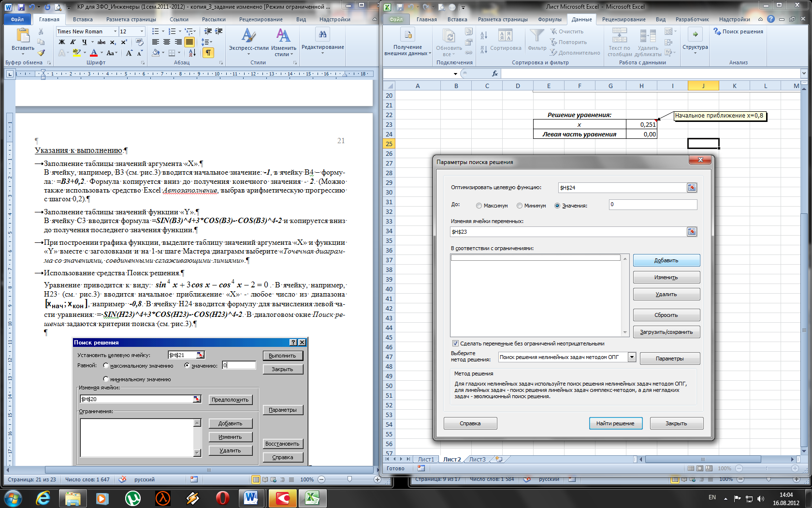Switch to the Лист1 sheet tab
Image resolution: width=812 pixels, height=508 pixels.
[426, 459]
